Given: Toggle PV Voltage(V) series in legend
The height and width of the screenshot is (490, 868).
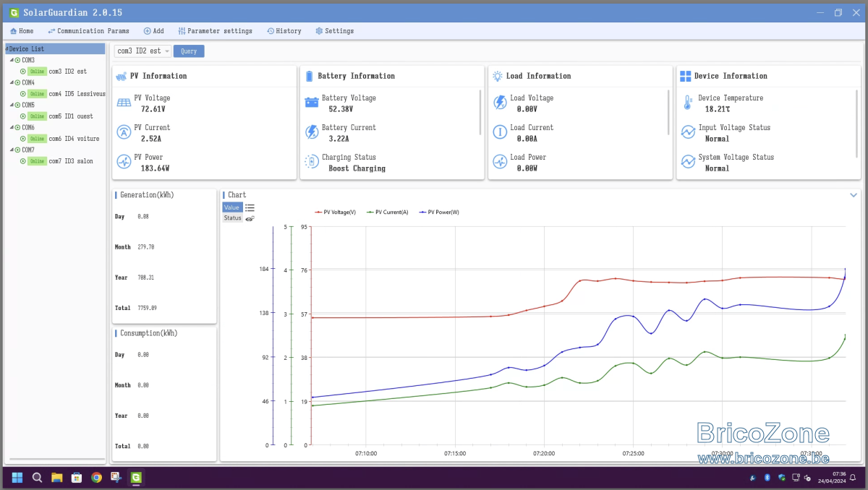Looking at the screenshot, I should coord(336,212).
